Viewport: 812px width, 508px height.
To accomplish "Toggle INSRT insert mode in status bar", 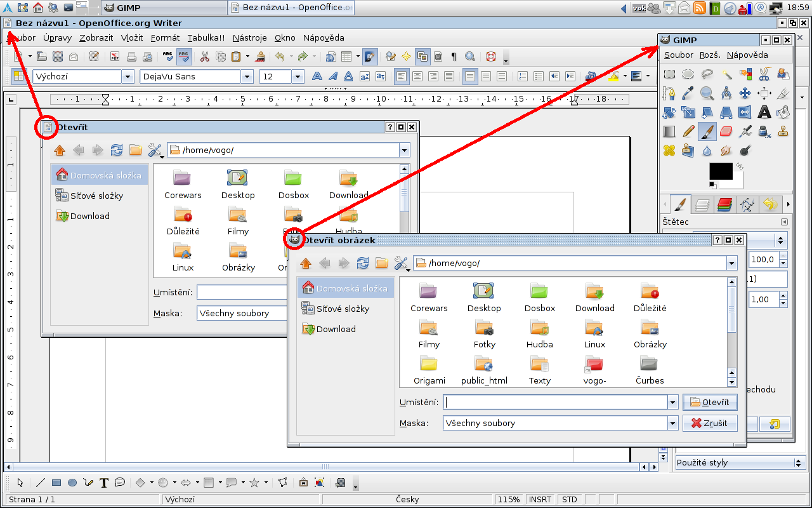I will coord(540,500).
